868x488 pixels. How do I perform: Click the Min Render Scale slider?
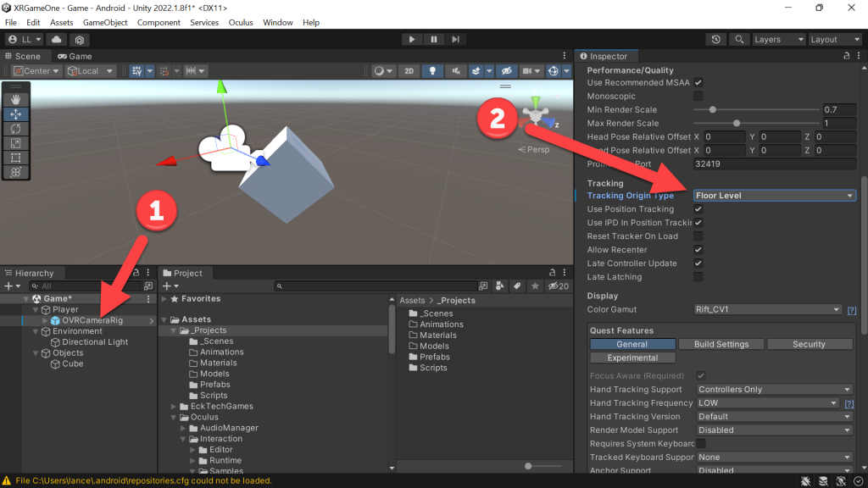(x=756, y=109)
